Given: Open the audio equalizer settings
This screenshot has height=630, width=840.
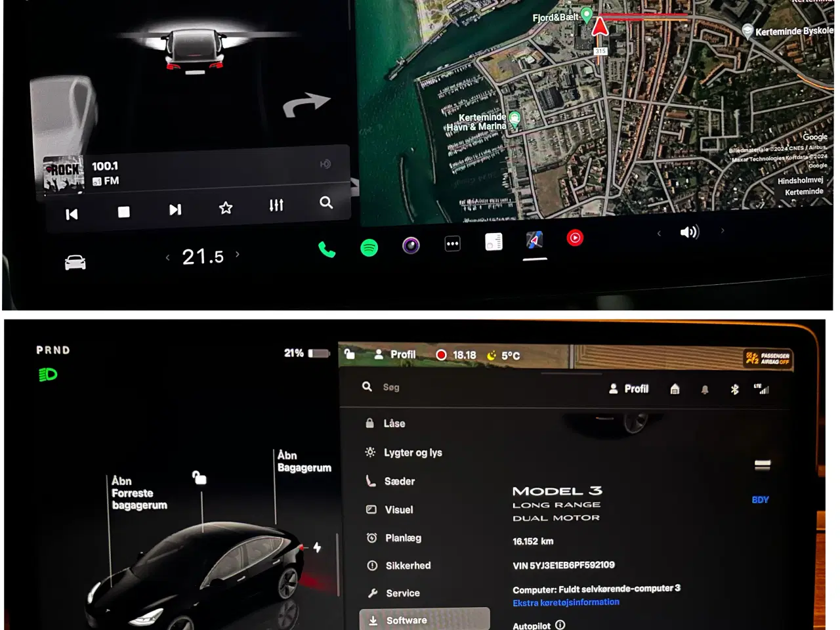Looking at the screenshot, I should [276, 205].
